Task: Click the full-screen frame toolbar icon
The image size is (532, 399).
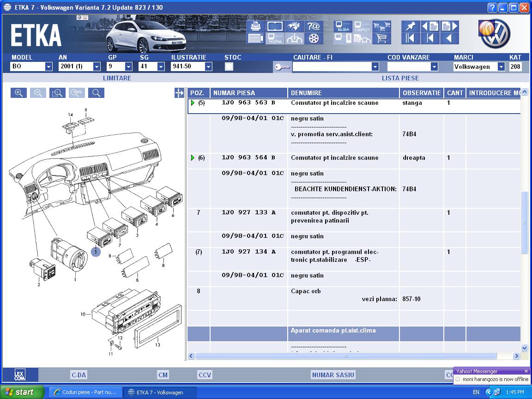Action: (x=275, y=26)
